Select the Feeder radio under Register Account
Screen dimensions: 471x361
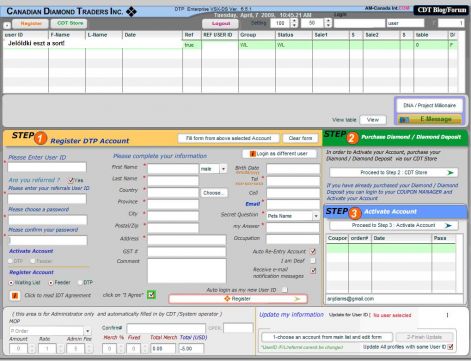pos(51,283)
